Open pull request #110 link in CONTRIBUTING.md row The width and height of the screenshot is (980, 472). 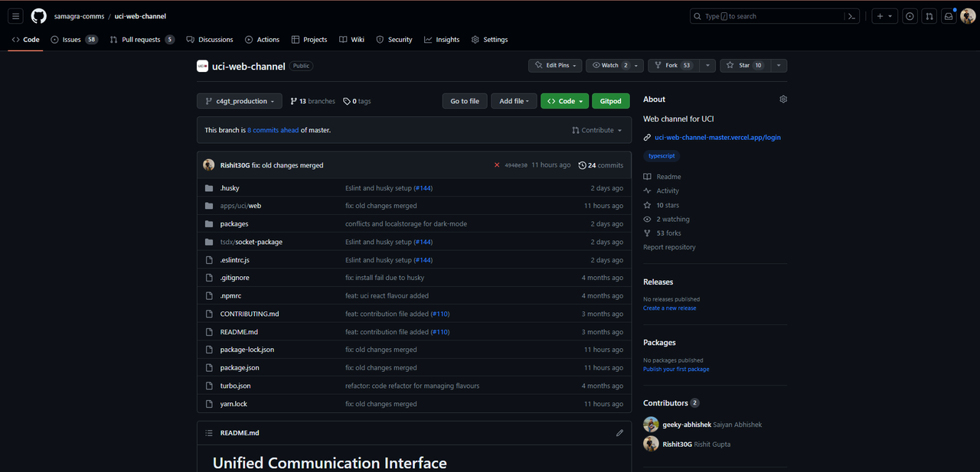439,314
